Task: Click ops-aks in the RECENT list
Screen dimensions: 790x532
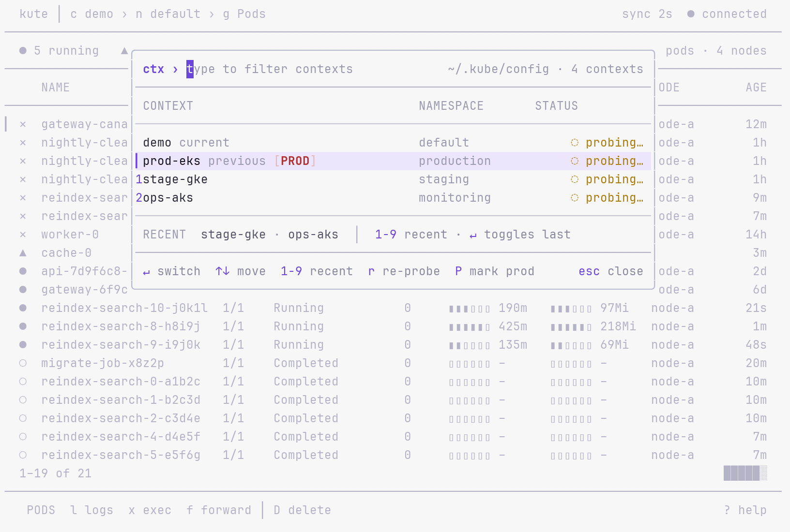Action: click(313, 235)
